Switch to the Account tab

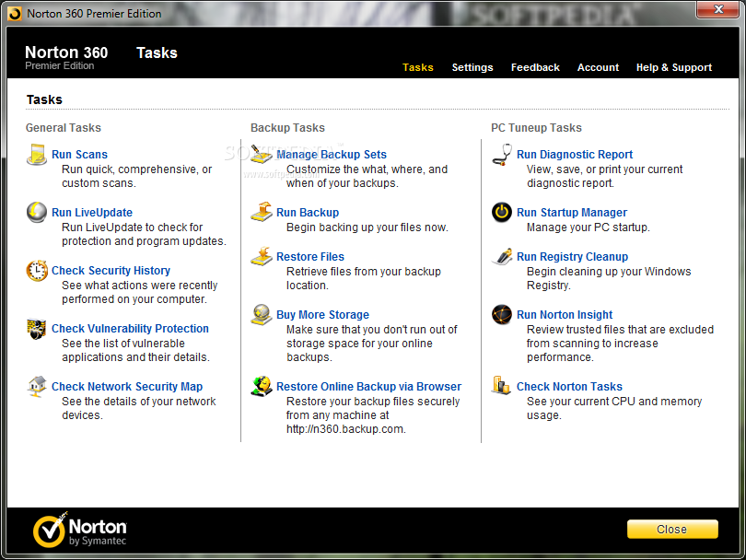598,67
